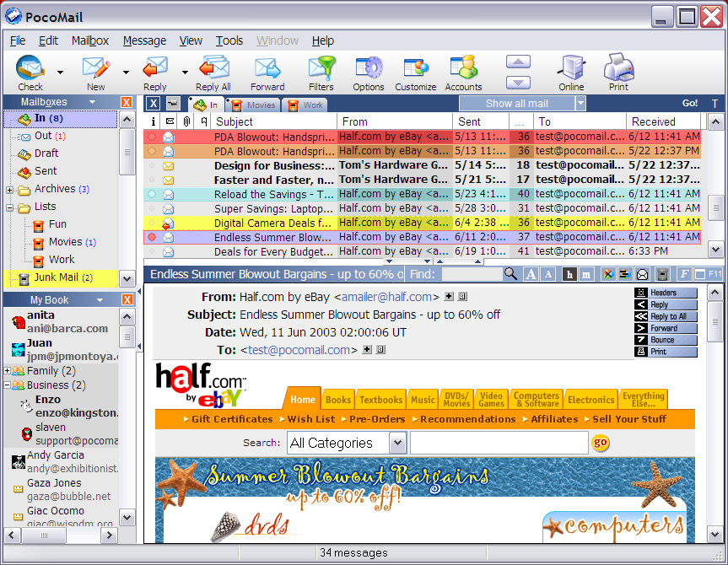Open the Options gear toolbar icon
Viewport: 728px width, 565px height.
[x=369, y=68]
